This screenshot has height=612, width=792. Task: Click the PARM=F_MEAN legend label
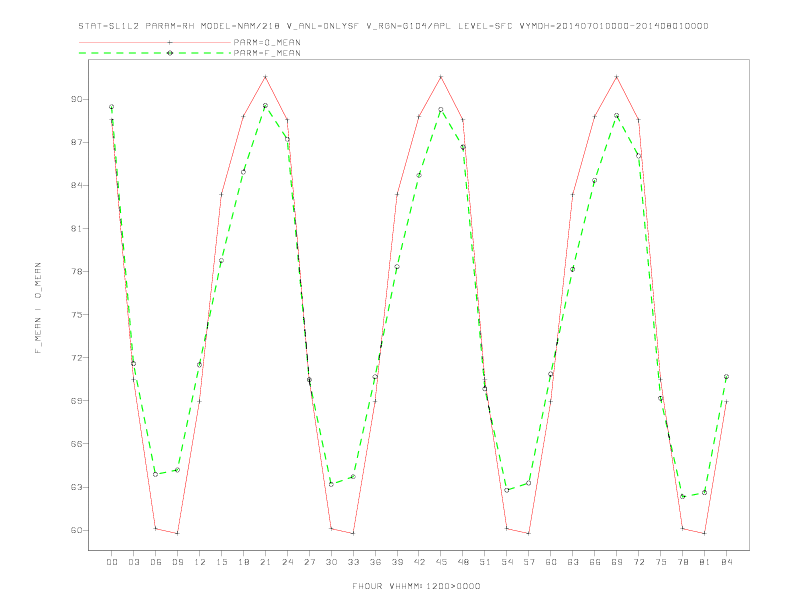[267, 53]
